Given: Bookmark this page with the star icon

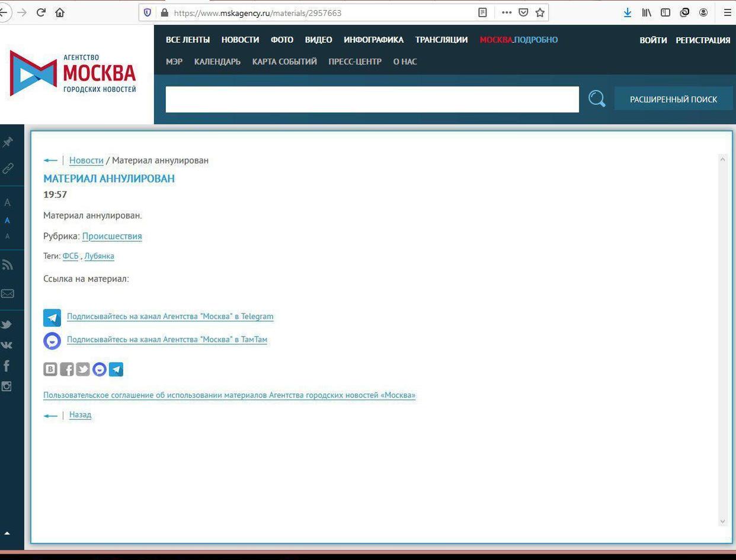Looking at the screenshot, I should (x=540, y=12).
